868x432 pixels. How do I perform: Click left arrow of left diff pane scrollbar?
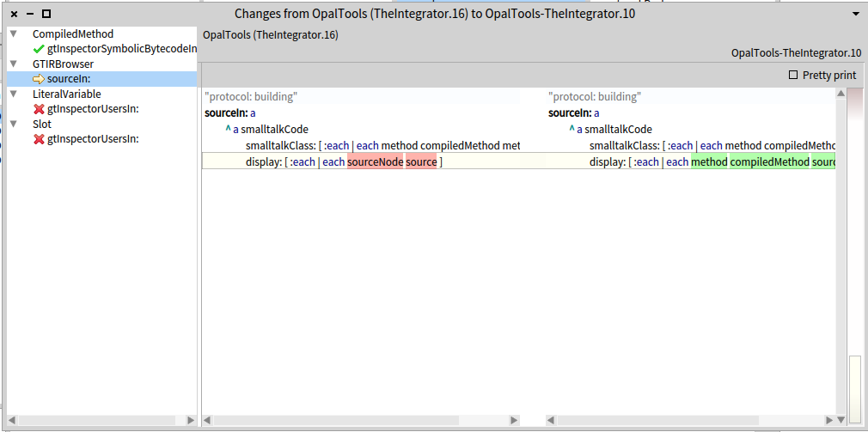coord(208,420)
